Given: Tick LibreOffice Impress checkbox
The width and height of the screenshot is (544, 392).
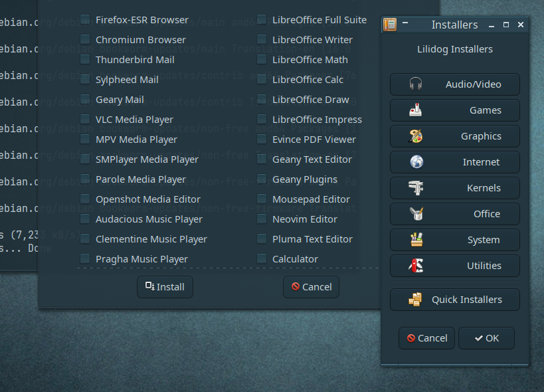Looking at the screenshot, I should pos(262,119).
